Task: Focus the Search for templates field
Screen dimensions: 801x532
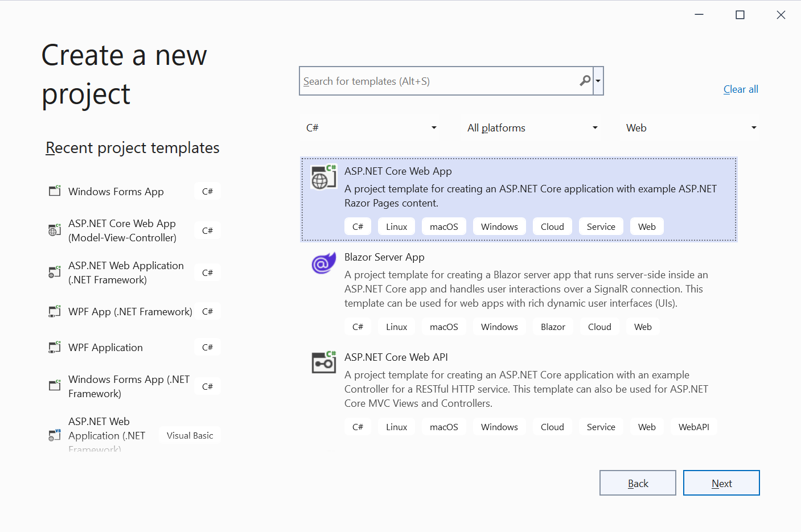Action: pos(446,81)
